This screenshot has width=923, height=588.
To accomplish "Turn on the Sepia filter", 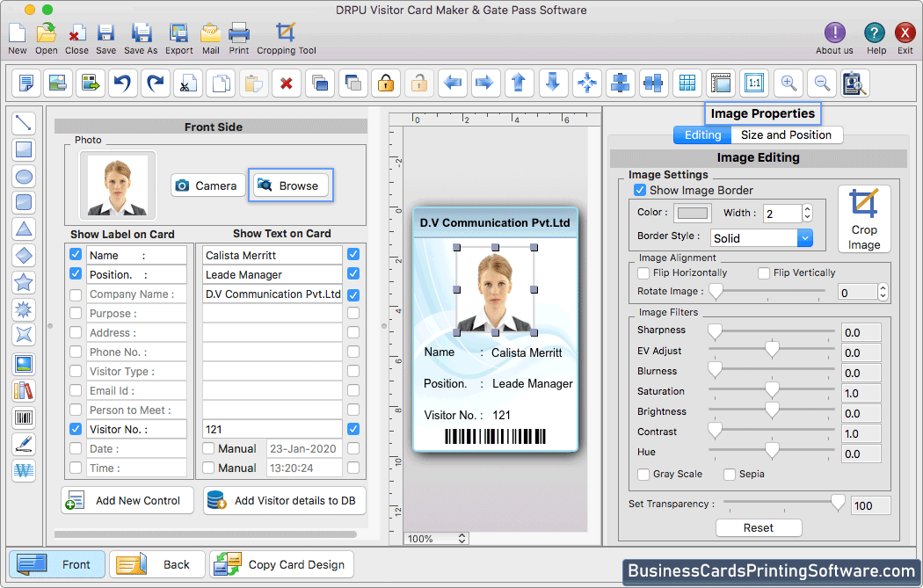I will pos(730,475).
